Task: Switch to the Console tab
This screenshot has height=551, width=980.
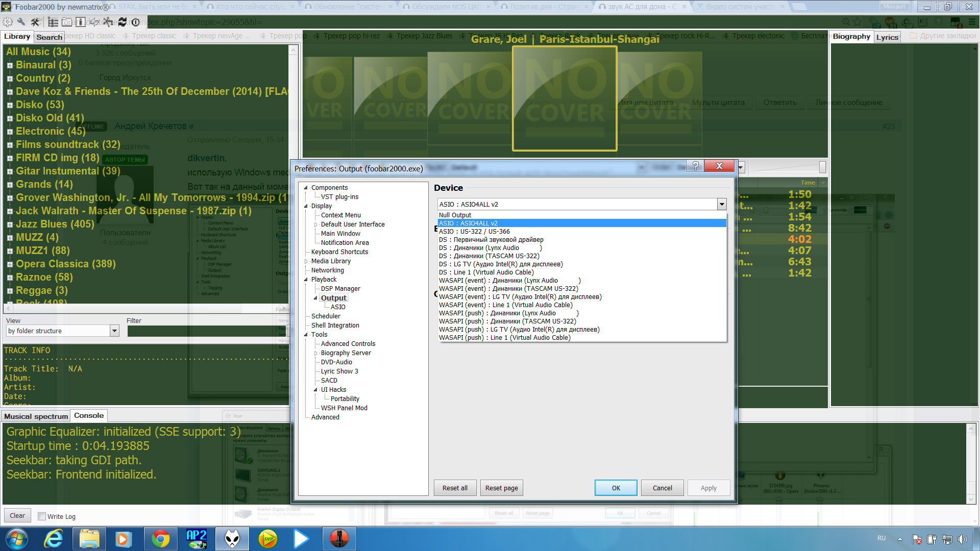Action: [89, 415]
